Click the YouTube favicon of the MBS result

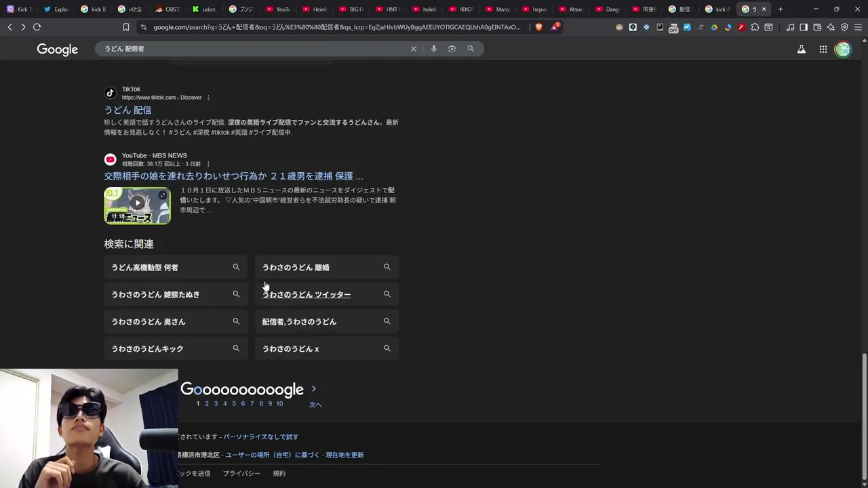111,159
